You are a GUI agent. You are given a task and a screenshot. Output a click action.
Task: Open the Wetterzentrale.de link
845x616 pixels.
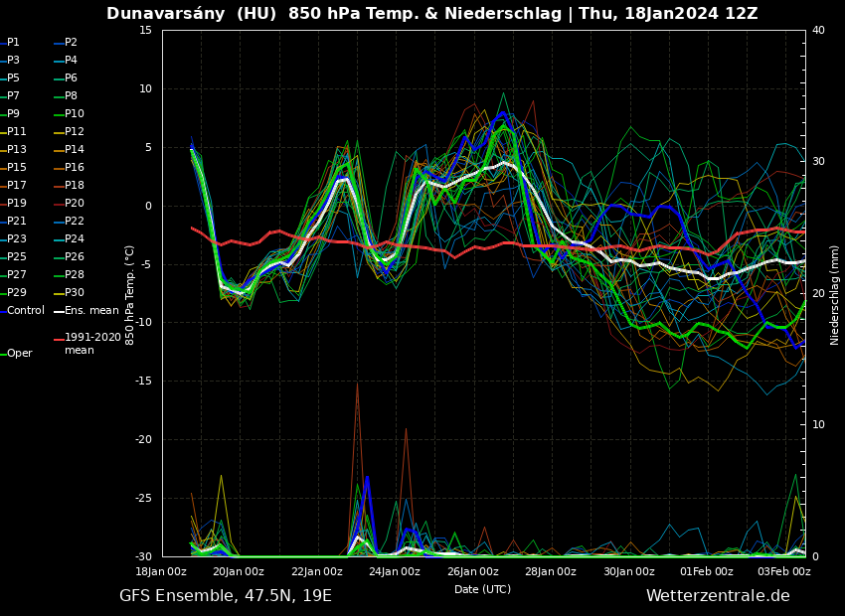click(718, 596)
